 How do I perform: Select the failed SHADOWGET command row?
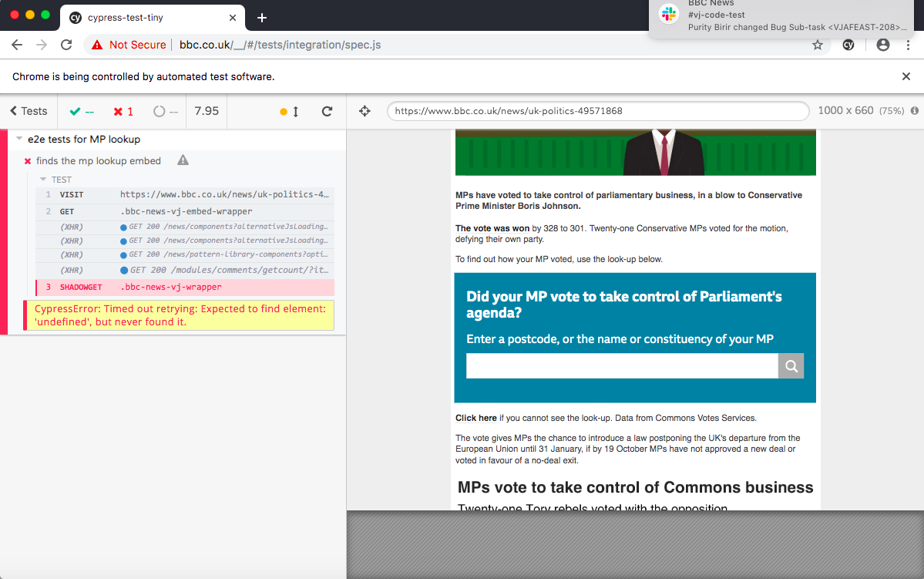click(185, 287)
